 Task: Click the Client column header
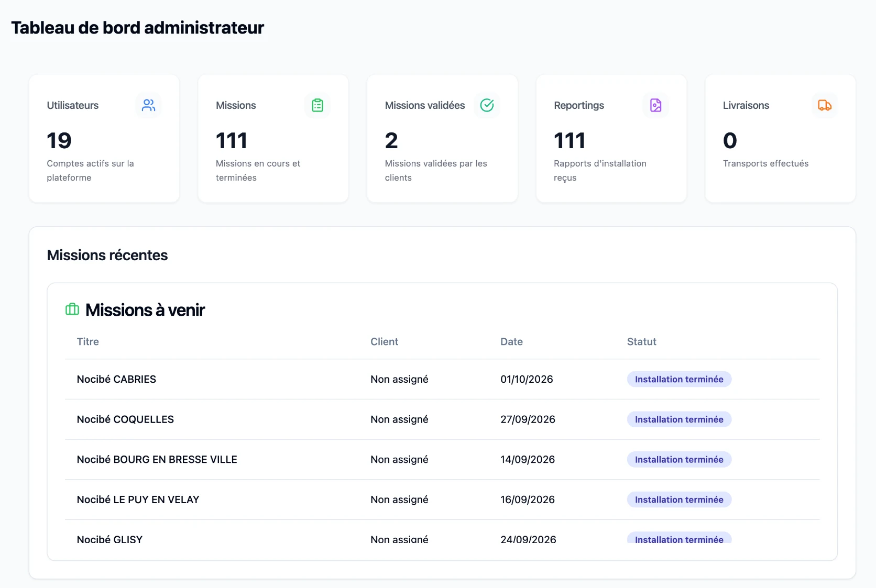pyautogui.click(x=384, y=341)
